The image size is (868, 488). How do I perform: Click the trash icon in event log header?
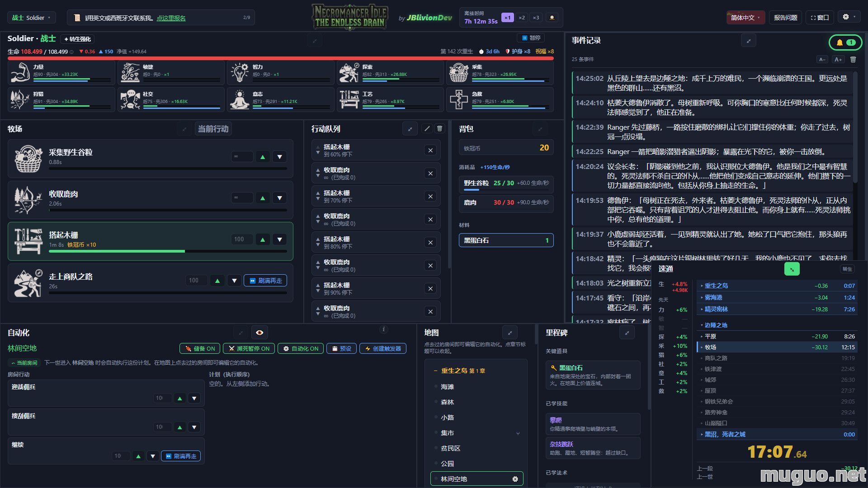[853, 60]
